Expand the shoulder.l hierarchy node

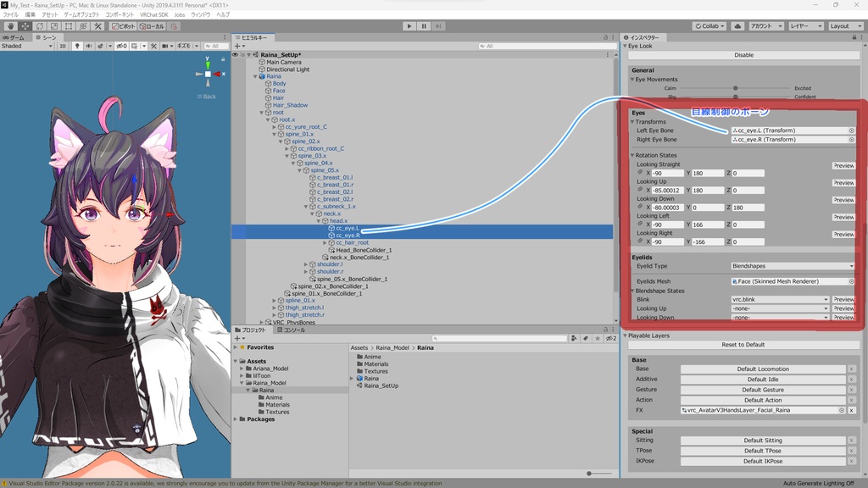(305, 264)
